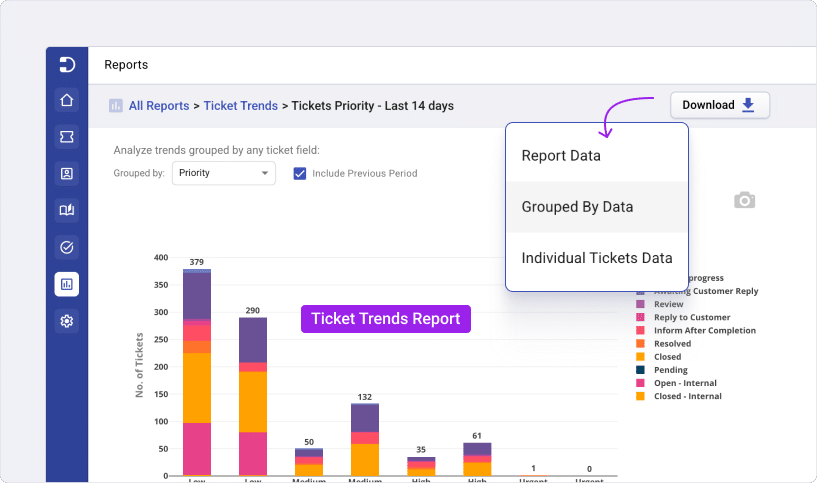This screenshot has width=817, height=483.
Task: Click the Reports page title
Action: [126, 65]
